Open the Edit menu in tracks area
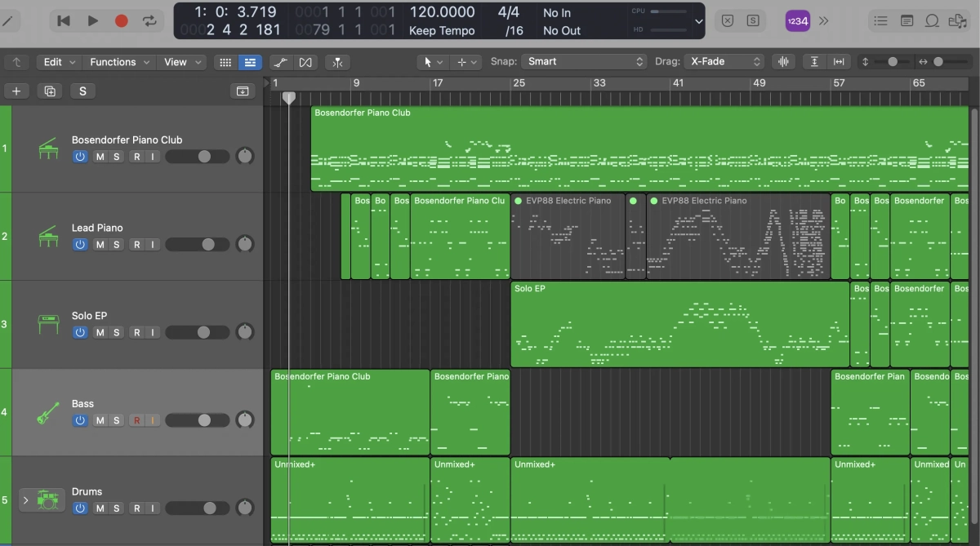This screenshot has height=546, width=980. (x=59, y=62)
